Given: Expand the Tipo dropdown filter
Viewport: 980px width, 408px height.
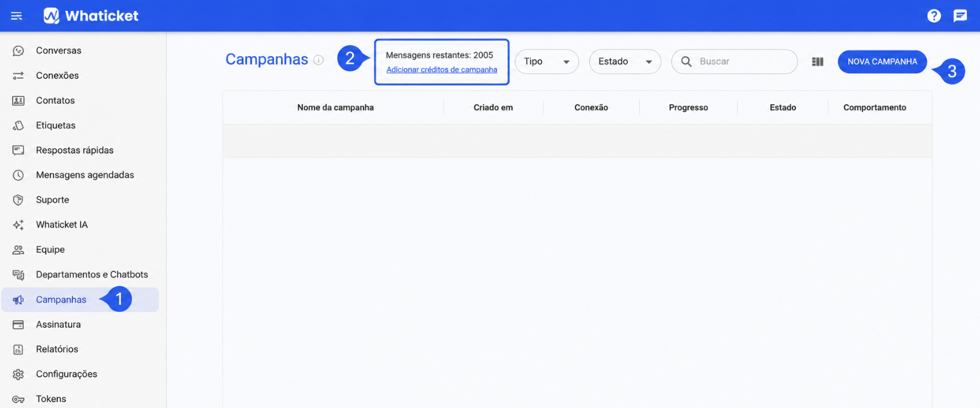Looking at the screenshot, I should (546, 61).
